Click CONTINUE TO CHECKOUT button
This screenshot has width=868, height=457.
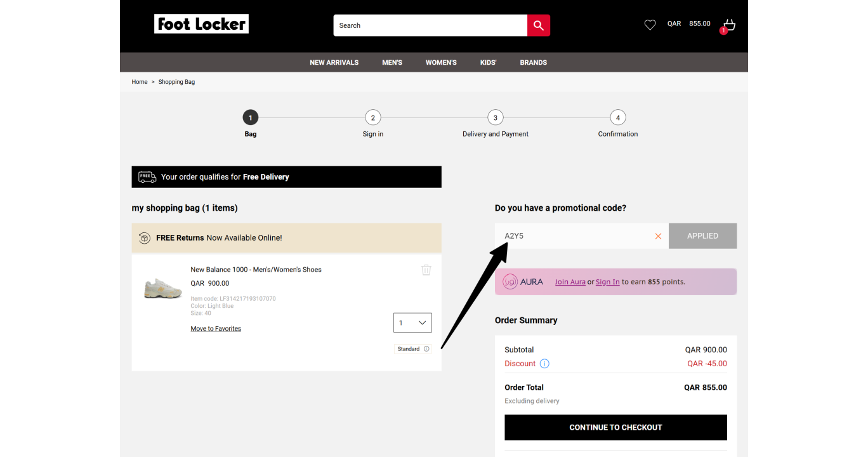pyautogui.click(x=615, y=427)
